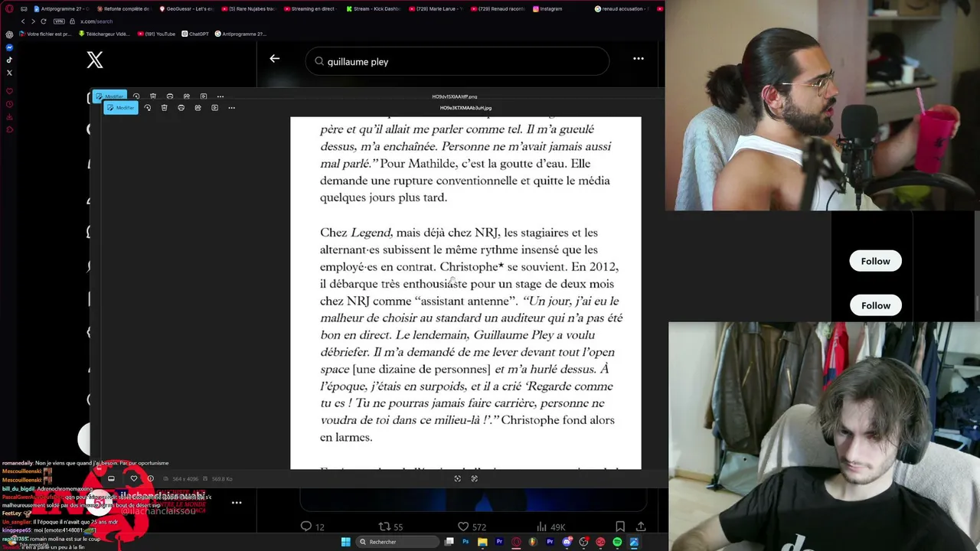Open more options in the back Photos window
980x551 pixels.
coord(220,96)
